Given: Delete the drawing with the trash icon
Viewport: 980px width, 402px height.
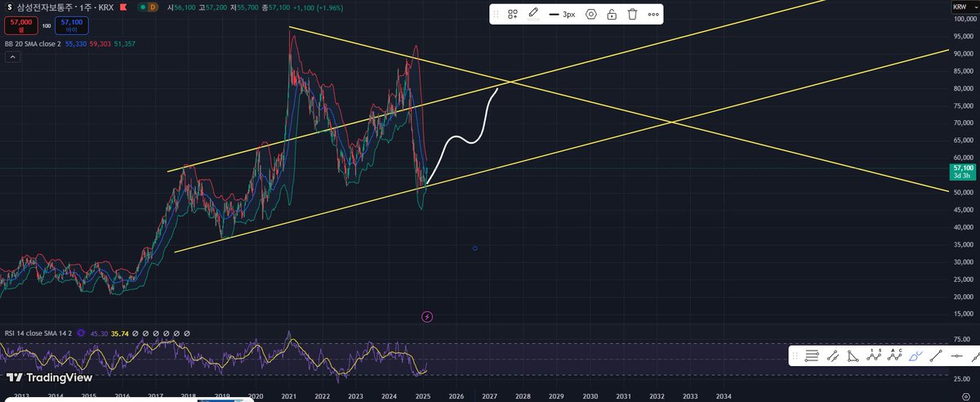Looking at the screenshot, I should (632, 14).
